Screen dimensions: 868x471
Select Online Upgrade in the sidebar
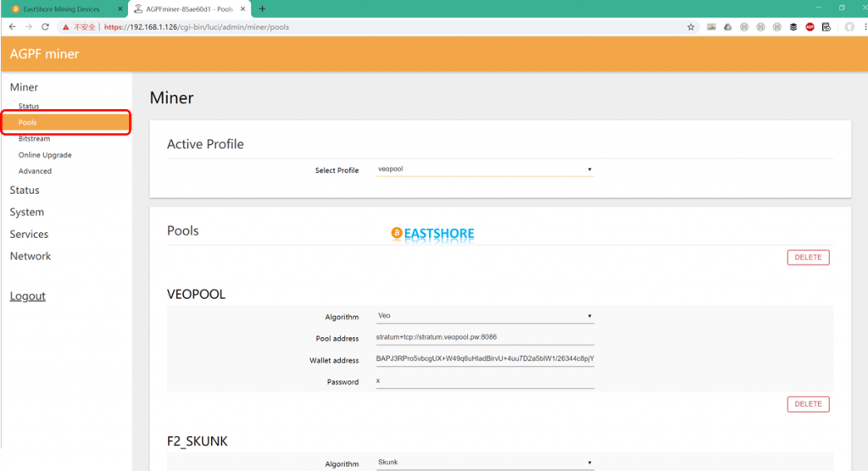pos(45,155)
